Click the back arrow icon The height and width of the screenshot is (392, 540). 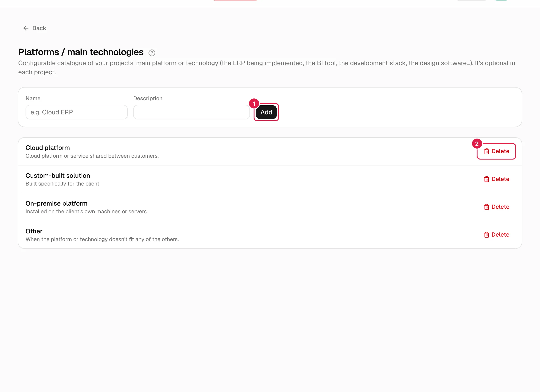coord(26,28)
